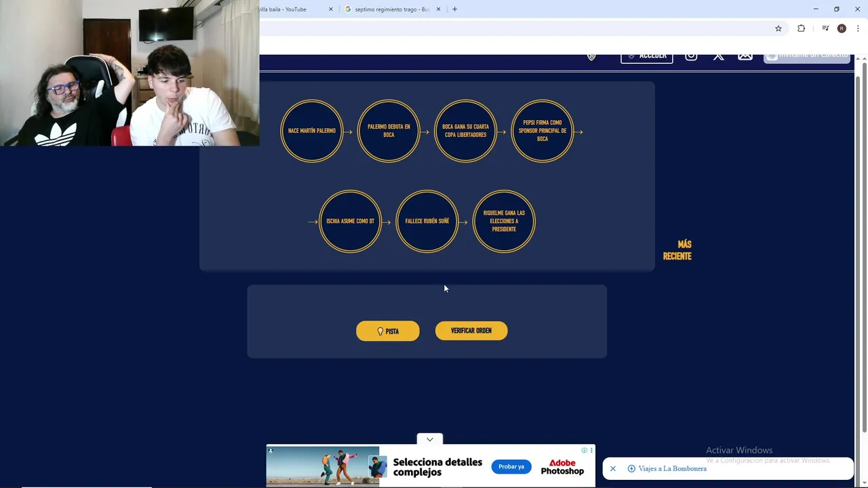Open the Chrome extensions puzzle icon
868x488 pixels.
pos(802,28)
